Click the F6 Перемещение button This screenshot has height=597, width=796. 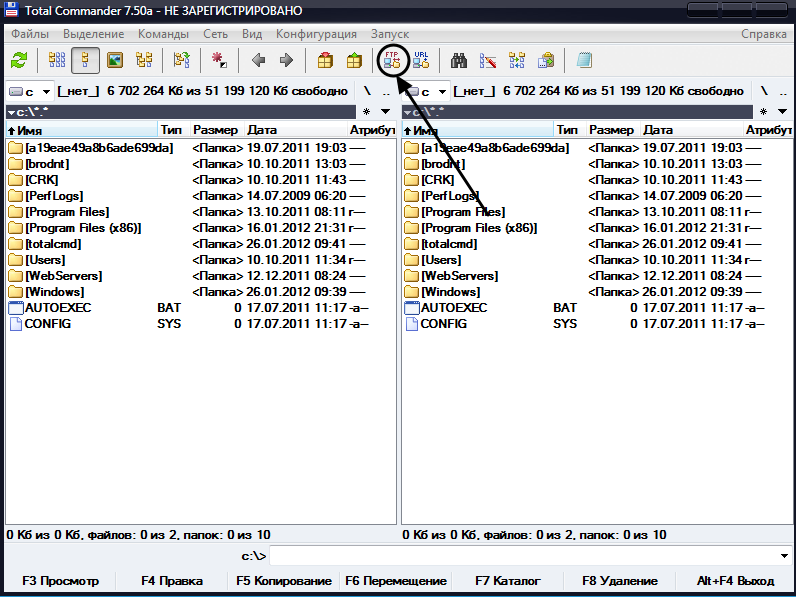click(396, 581)
